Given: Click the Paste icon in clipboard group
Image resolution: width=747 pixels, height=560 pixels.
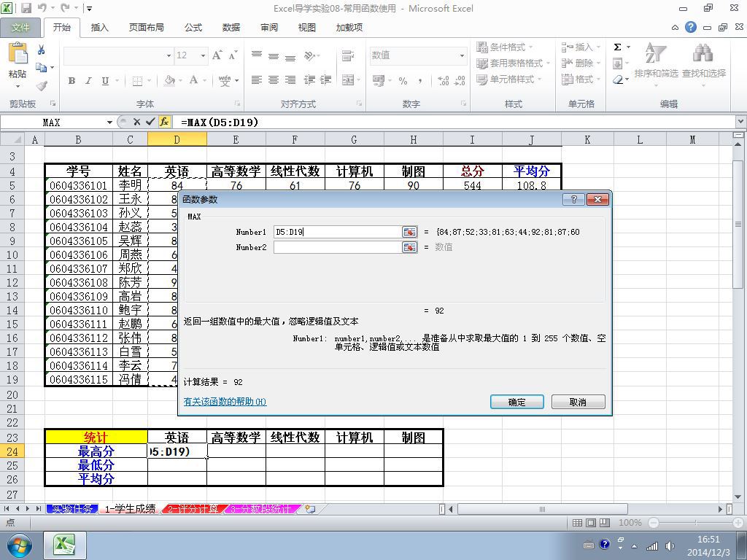Looking at the screenshot, I should (x=18, y=53).
